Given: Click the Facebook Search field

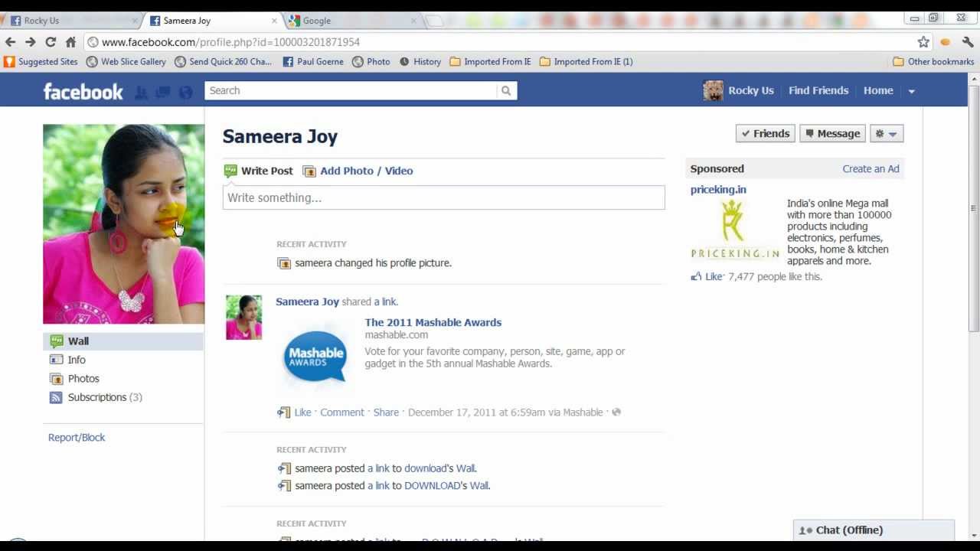Looking at the screenshot, I should click(x=351, y=90).
